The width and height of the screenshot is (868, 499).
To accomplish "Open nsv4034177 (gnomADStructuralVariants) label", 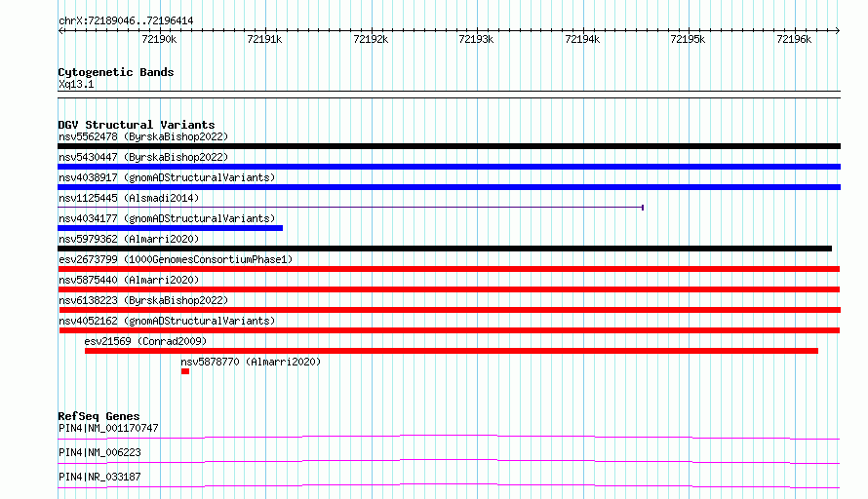I will coord(167,218).
